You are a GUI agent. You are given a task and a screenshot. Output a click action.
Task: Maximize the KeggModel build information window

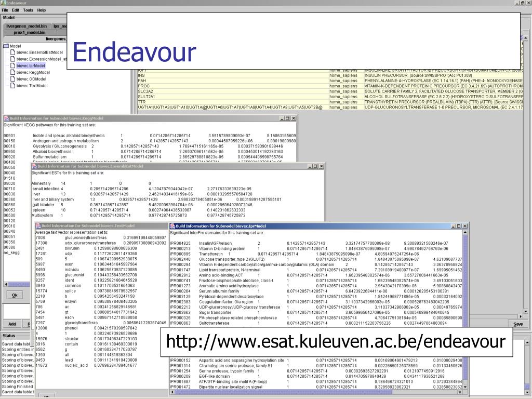coord(288,118)
